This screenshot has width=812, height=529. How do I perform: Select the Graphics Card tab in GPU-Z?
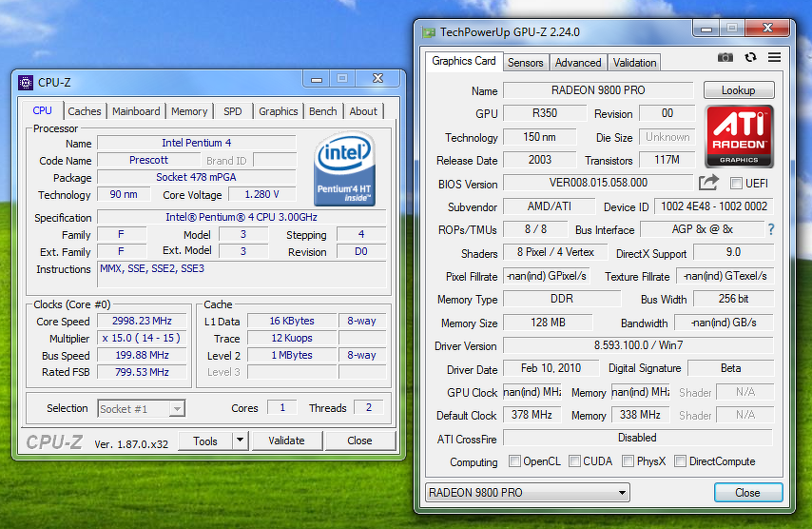463,61
